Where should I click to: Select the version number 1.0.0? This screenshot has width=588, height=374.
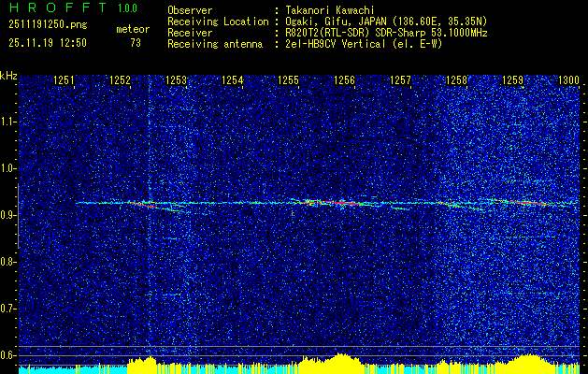[x=127, y=8]
